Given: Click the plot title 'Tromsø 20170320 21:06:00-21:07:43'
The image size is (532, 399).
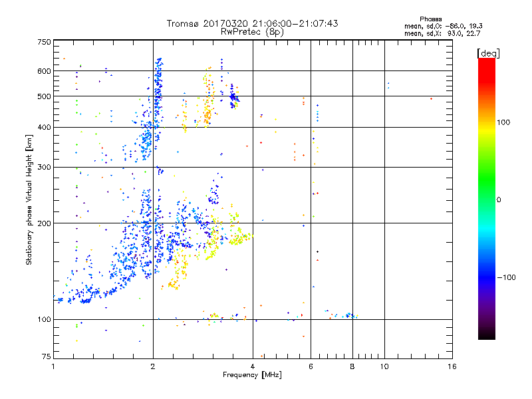Looking at the screenshot, I should click(x=252, y=23).
